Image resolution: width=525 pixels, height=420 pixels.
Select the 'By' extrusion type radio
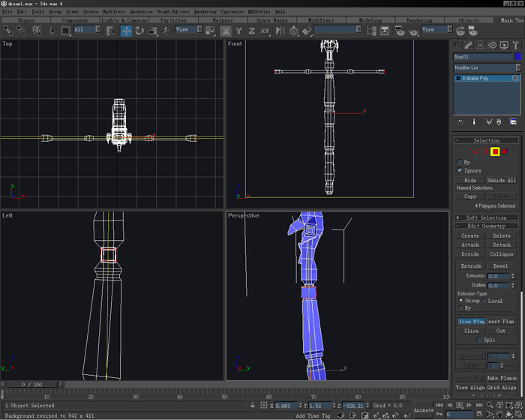pyautogui.click(x=461, y=307)
